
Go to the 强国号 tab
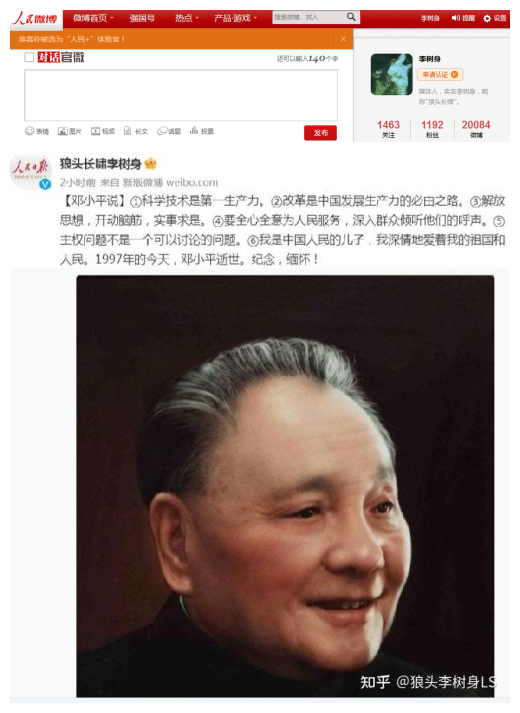point(142,18)
